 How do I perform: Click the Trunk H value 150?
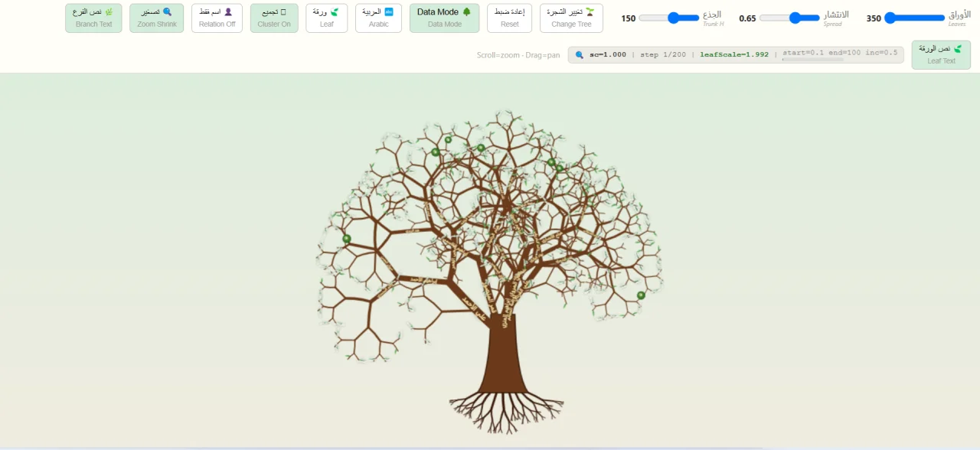pyautogui.click(x=628, y=18)
